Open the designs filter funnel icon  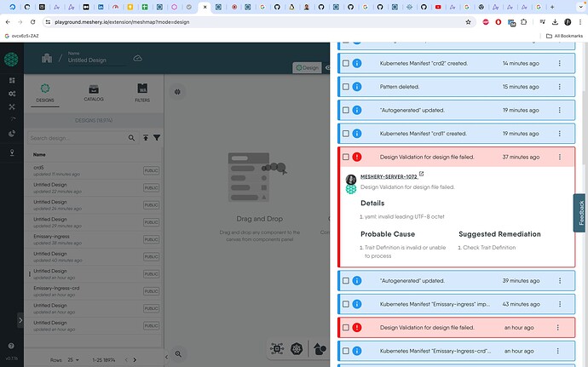(157, 138)
